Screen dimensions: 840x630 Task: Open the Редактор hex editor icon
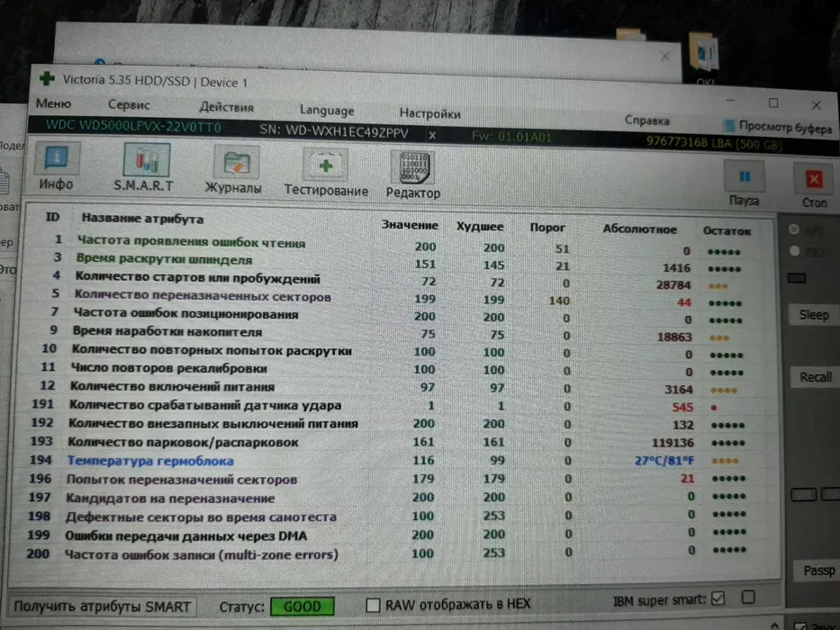(413, 175)
